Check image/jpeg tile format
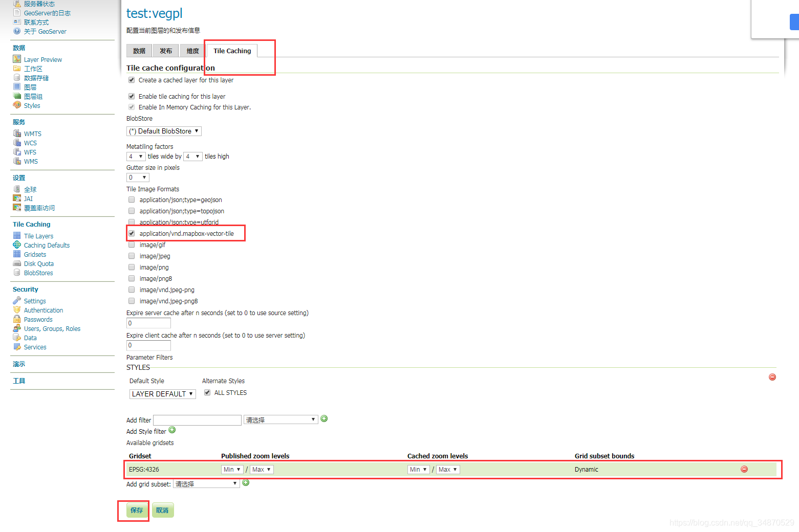The height and width of the screenshot is (532, 799). click(132, 256)
